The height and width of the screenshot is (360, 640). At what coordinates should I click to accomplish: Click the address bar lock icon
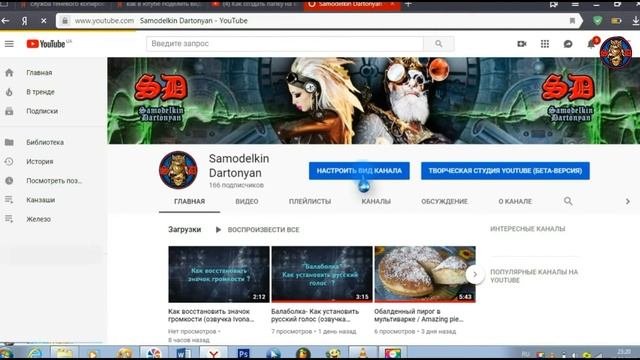tap(65, 20)
